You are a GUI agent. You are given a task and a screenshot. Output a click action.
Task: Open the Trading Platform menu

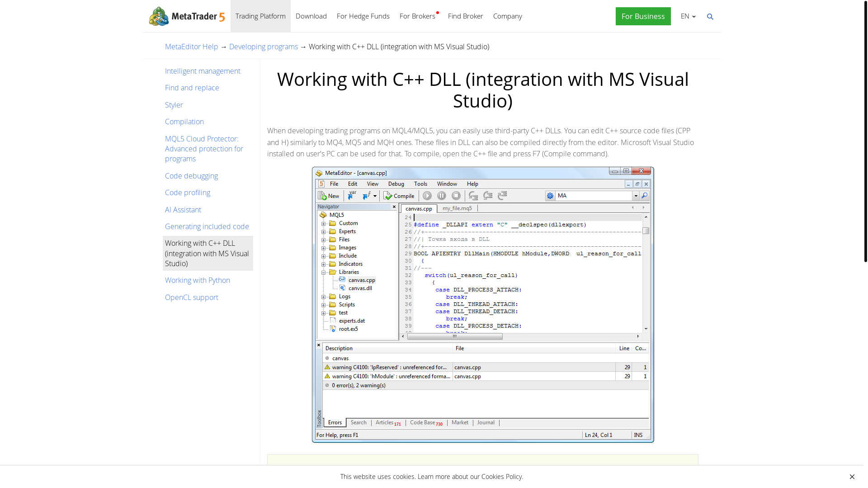(260, 16)
